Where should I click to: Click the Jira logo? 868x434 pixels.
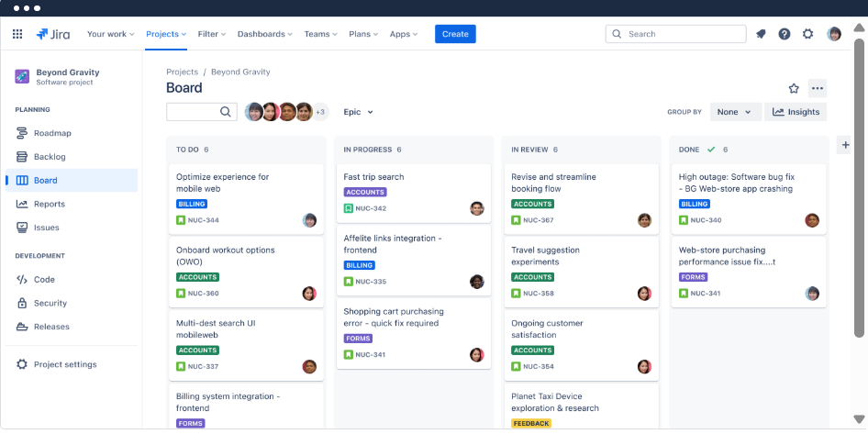pyautogui.click(x=53, y=34)
